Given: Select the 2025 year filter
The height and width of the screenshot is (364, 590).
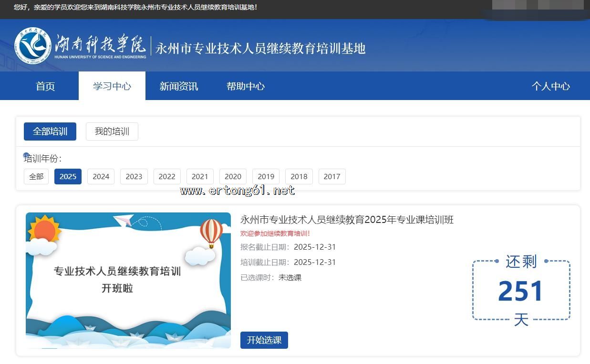Looking at the screenshot, I should point(68,176).
